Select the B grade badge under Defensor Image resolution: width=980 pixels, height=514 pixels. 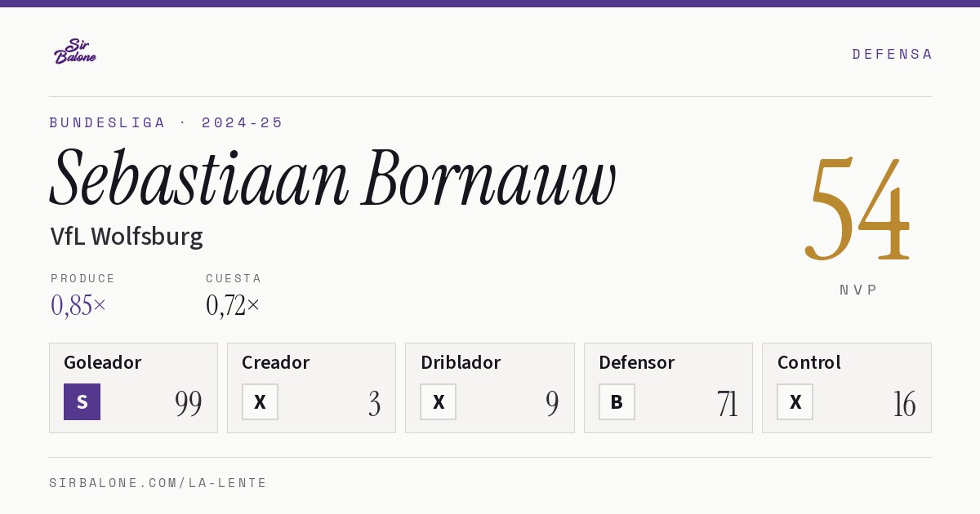pyautogui.click(x=617, y=401)
